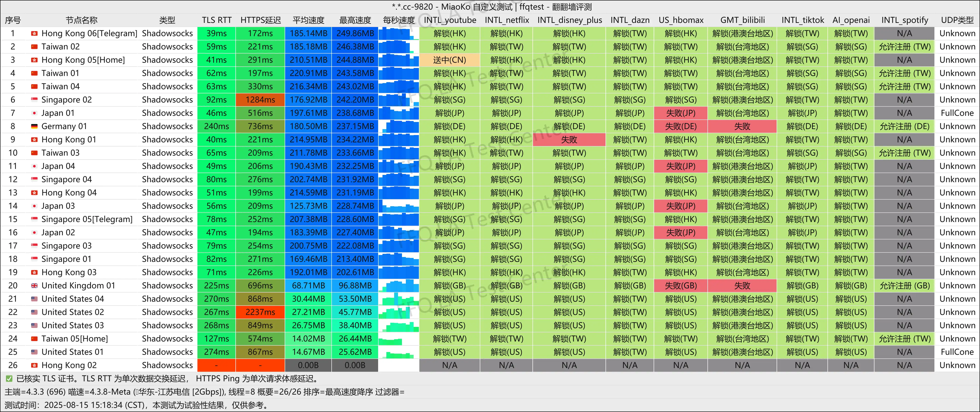
Task: Click the GMT_bilibili column header
Action: pos(742,20)
